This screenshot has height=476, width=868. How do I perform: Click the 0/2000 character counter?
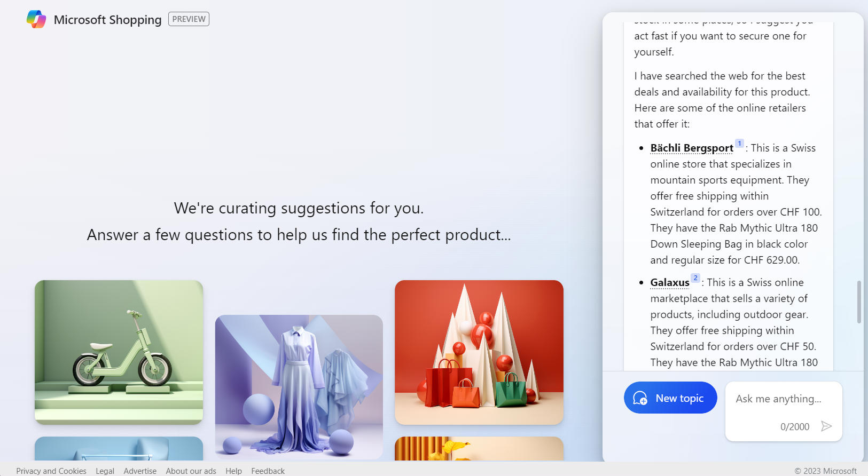point(795,426)
